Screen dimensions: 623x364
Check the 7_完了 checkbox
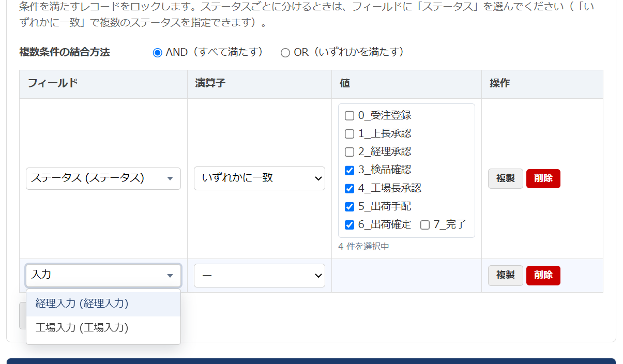pyautogui.click(x=425, y=225)
